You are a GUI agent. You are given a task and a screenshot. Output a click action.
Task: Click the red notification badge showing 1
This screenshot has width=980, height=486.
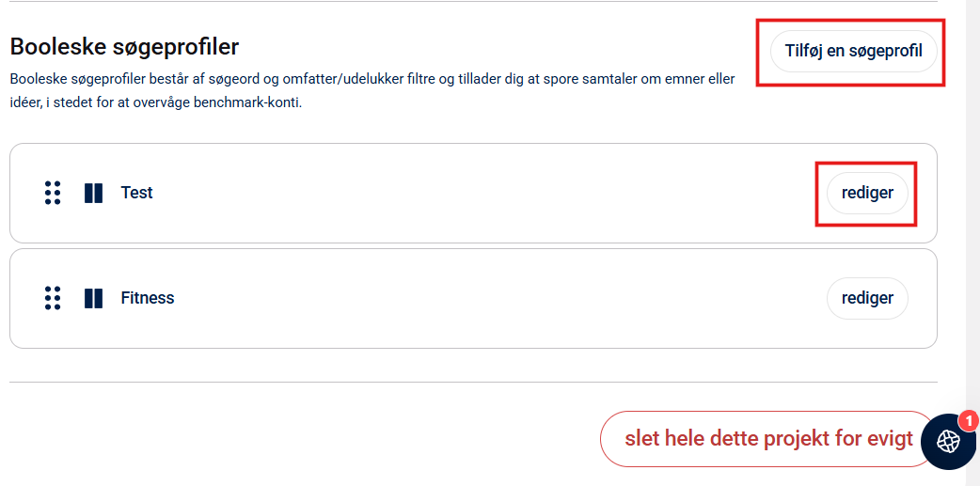(969, 421)
